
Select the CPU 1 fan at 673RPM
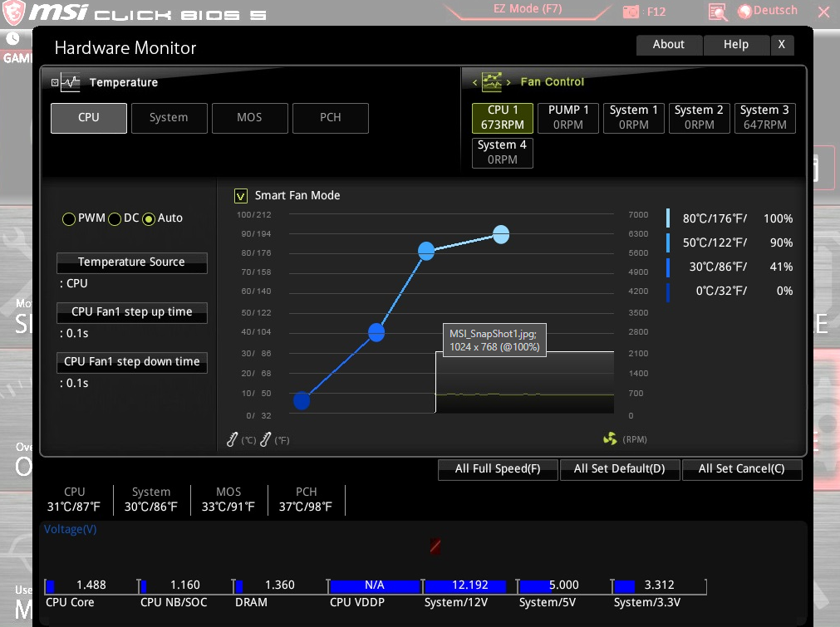503,118
